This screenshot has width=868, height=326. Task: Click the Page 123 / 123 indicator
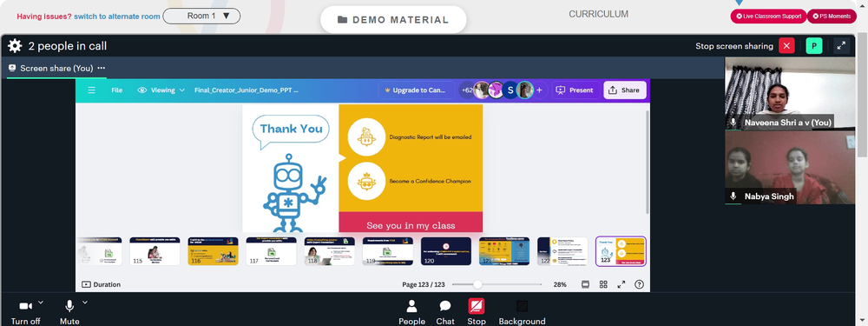424,284
